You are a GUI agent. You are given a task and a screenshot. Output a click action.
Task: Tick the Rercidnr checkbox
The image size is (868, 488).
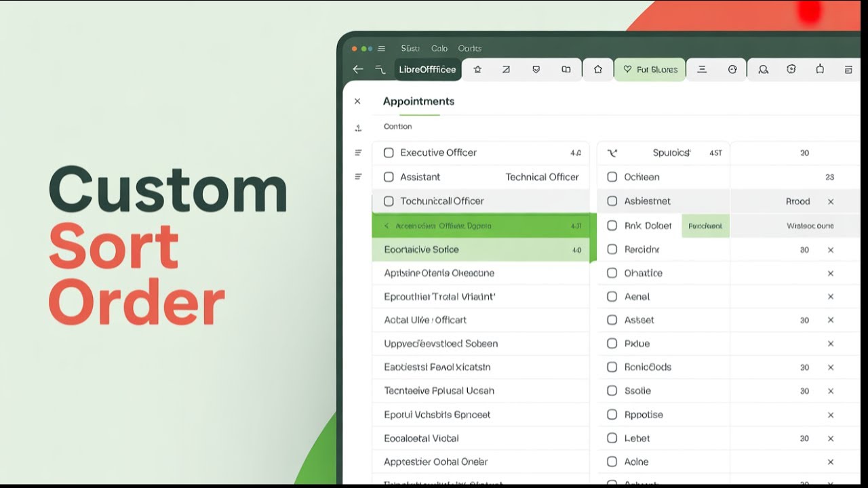[612, 249]
